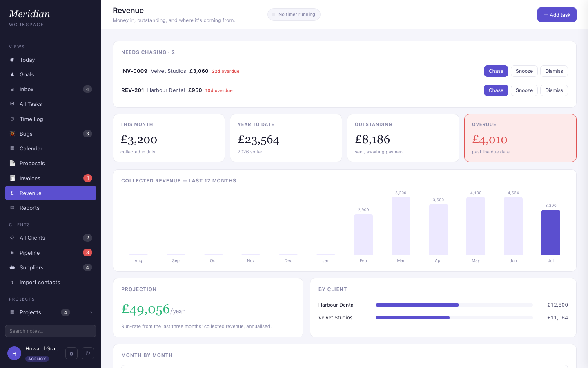Screen dimensions: 588x368
Task: Click the All Tasks checkbox icon
Action: click(x=12, y=104)
